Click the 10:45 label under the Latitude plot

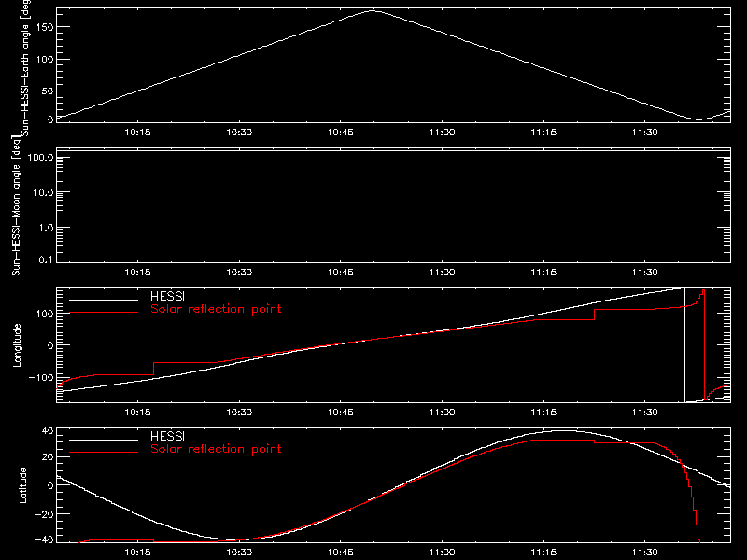point(341,553)
